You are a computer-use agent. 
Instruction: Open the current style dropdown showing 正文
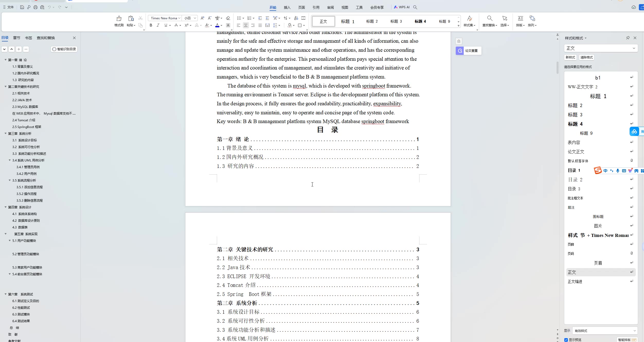[x=601, y=48]
